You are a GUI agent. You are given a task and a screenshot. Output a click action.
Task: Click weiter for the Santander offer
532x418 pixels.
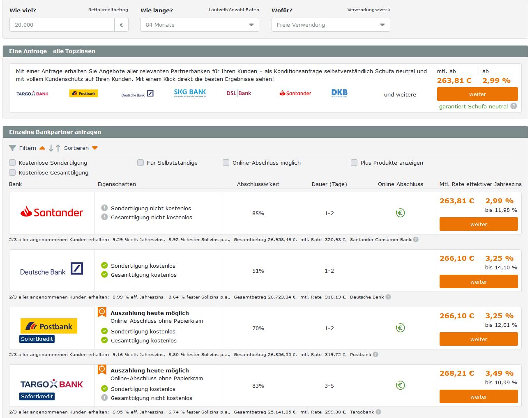[x=479, y=224]
